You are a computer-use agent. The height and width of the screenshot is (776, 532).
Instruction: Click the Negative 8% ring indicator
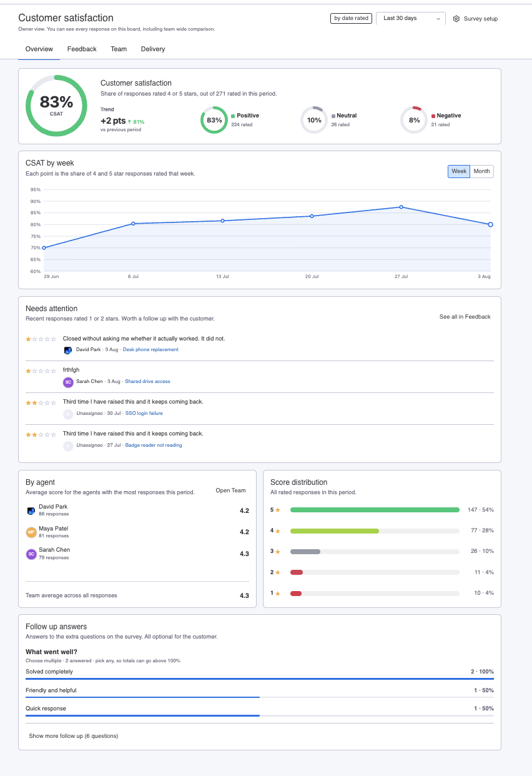click(414, 120)
